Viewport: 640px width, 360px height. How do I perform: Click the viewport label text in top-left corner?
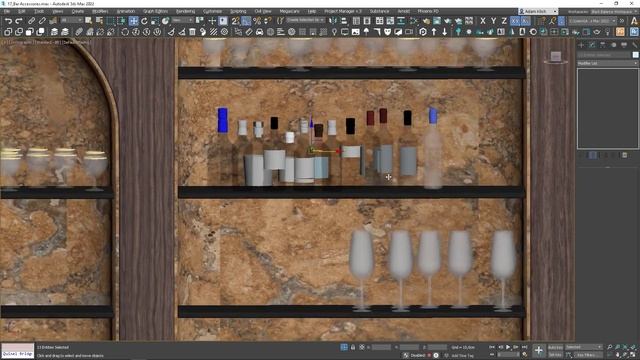47,42
